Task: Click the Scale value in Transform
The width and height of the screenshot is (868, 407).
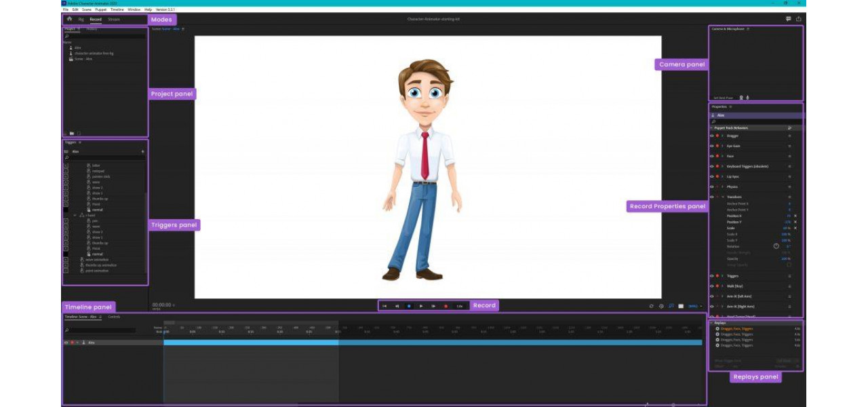Action: pos(787,228)
